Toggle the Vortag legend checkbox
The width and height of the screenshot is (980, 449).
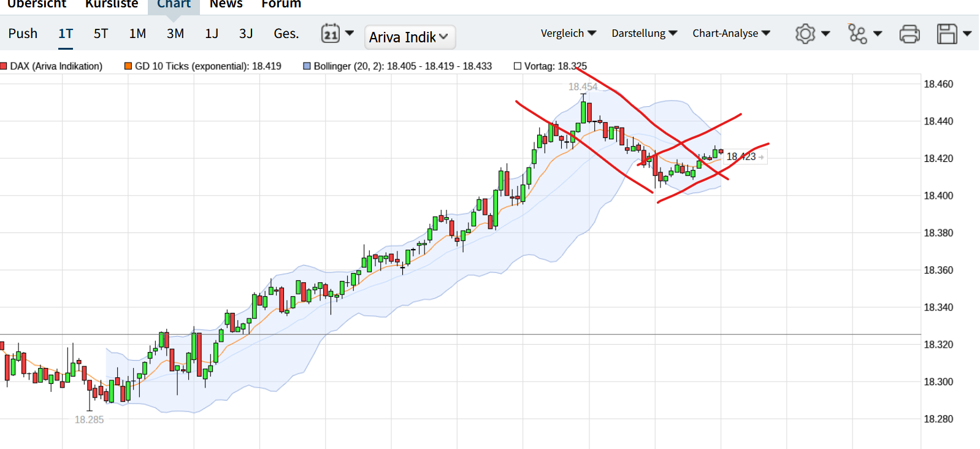518,66
